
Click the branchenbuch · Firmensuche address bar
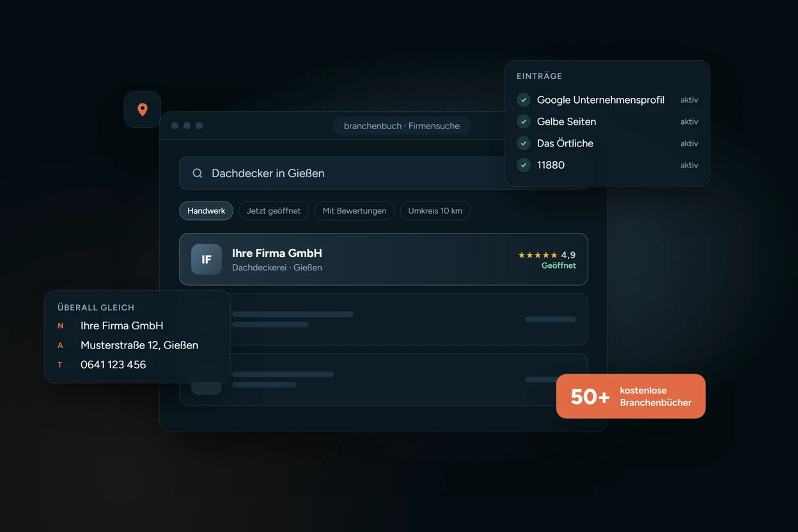402,126
